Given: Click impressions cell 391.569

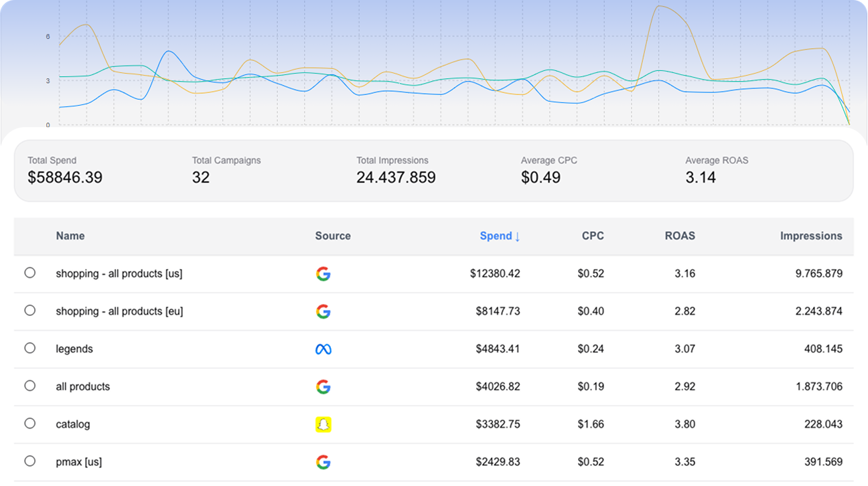Looking at the screenshot, I should (824, 462).
